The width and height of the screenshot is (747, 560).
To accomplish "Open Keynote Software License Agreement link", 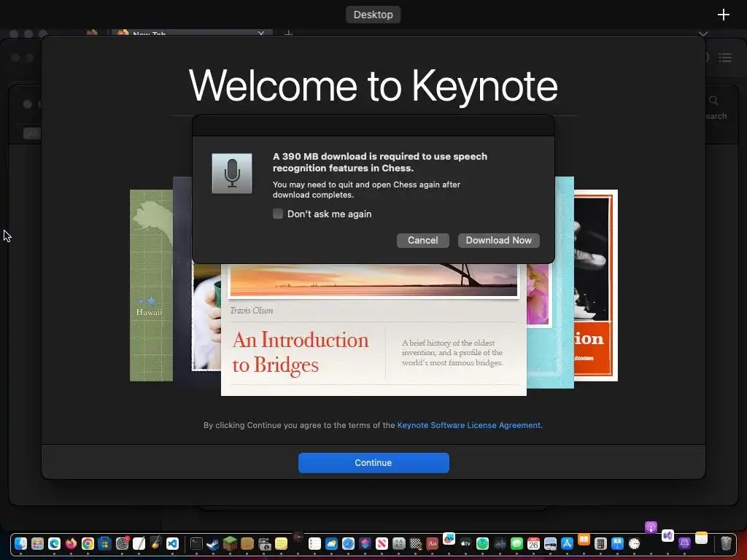I will click(x=469, y=425).
